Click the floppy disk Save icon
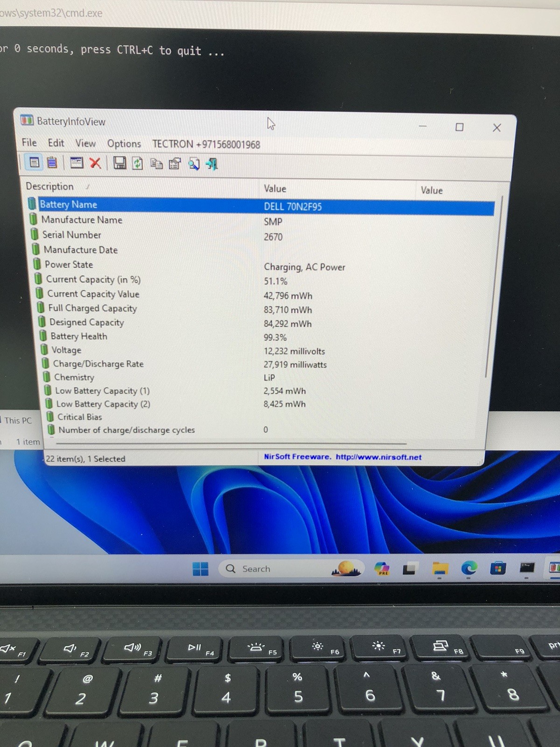This screenshot has height=747, width=560. click(120, 163)
